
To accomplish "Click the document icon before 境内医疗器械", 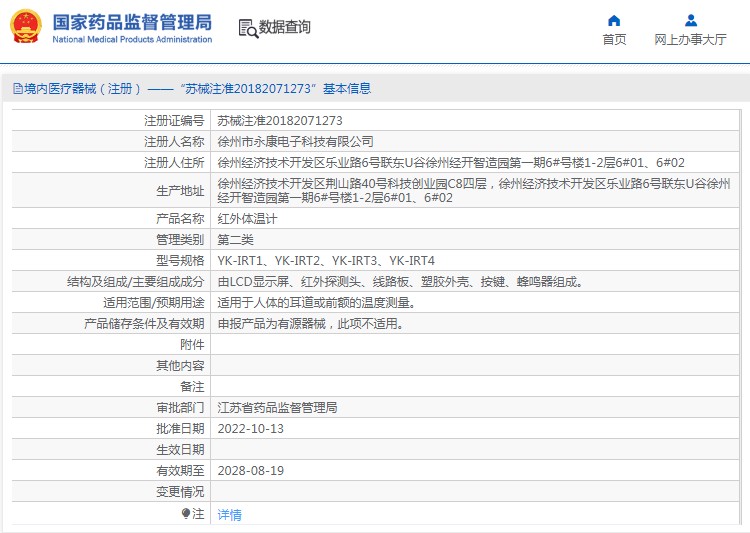I will click(x=18, y=89).
